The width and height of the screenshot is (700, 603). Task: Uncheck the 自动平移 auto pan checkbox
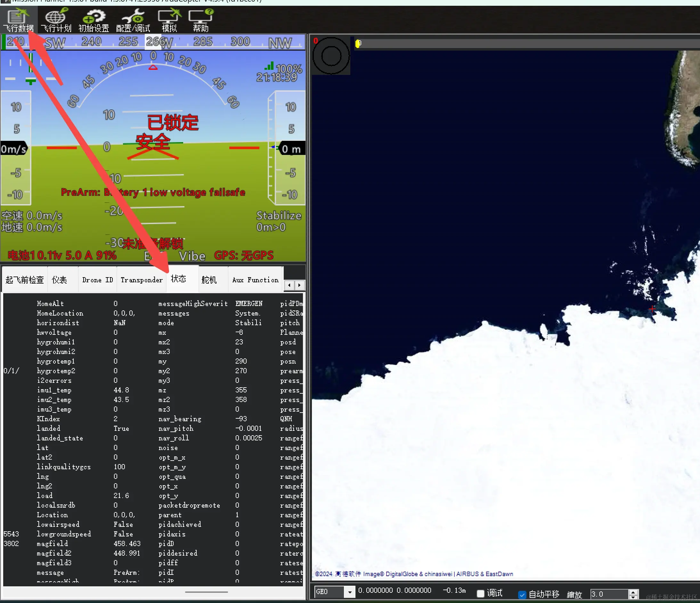(522, 594)
